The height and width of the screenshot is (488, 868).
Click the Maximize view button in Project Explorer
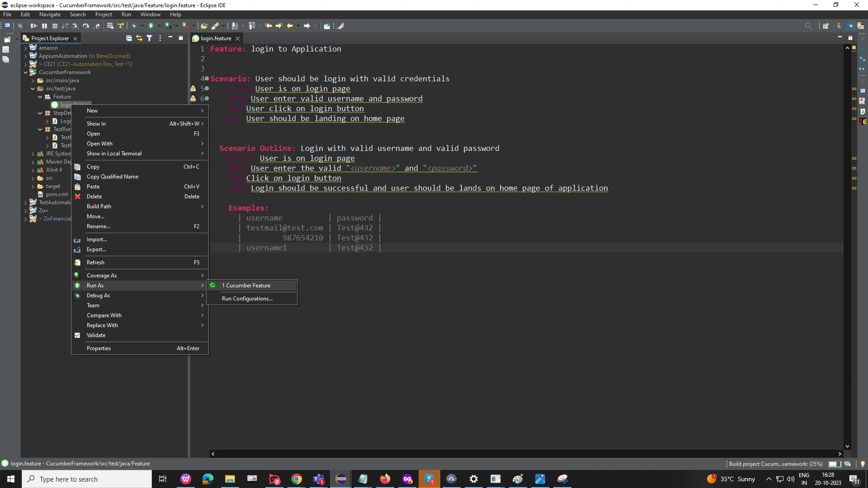(180, 38)
